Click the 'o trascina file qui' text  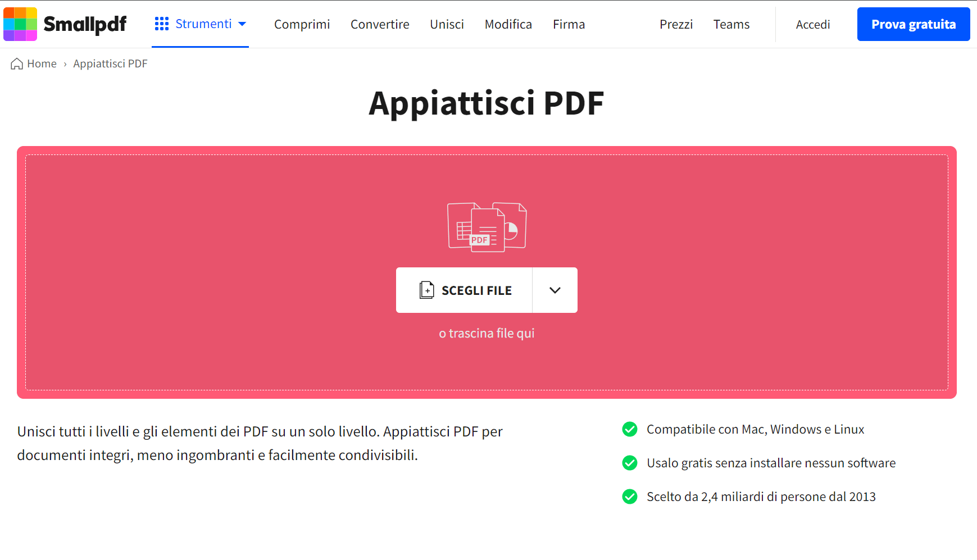(487, 333)
